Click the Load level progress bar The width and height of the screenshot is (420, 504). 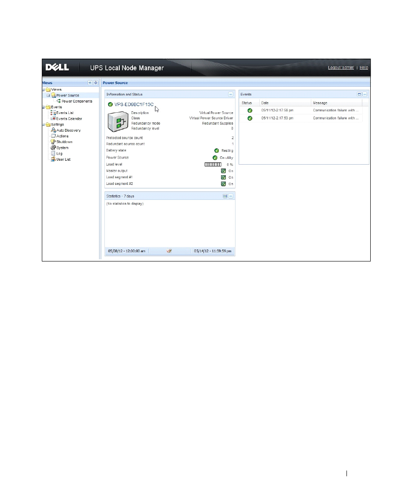pos(213,164)
